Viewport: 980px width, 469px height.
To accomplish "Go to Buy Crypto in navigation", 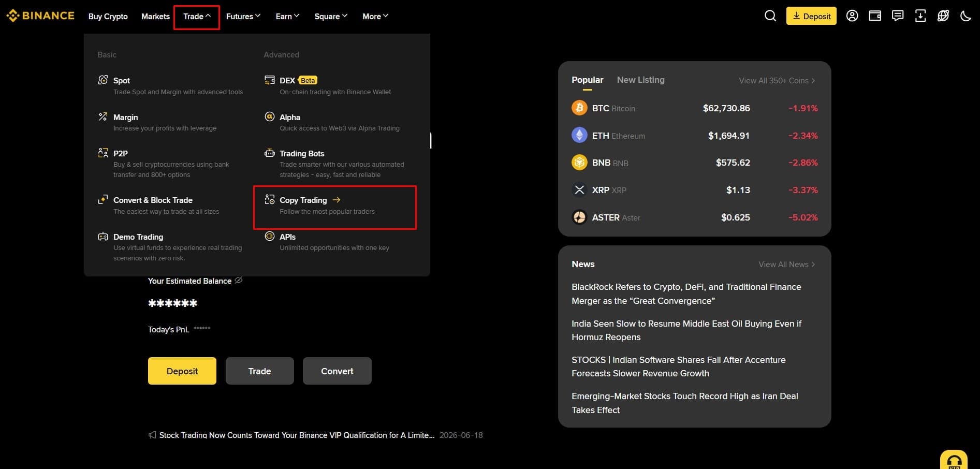I will click(108, 17).
